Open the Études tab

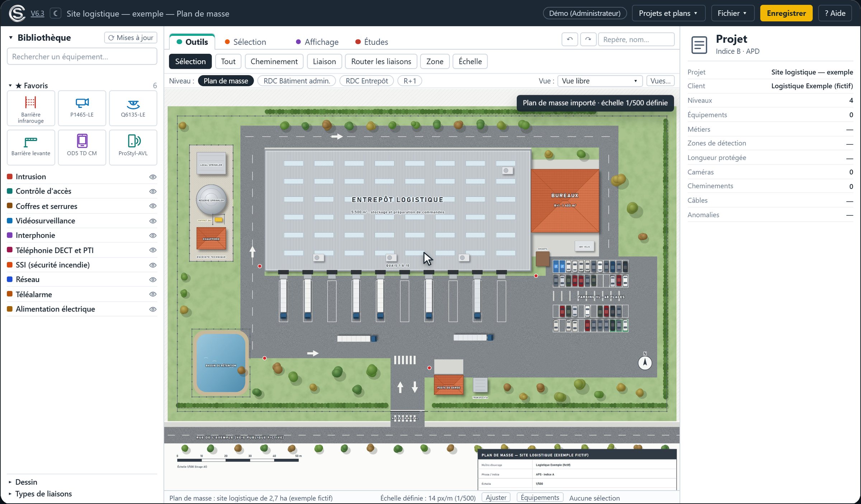tap(372, 42)
